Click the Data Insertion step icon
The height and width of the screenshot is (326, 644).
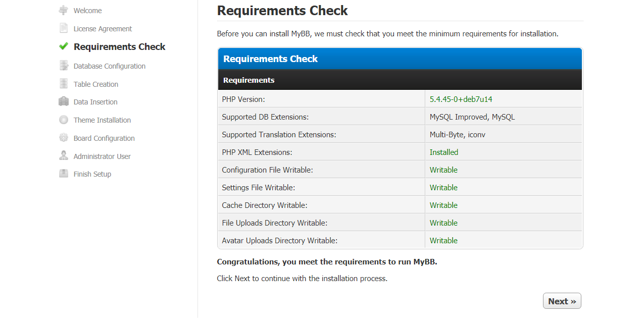point(64,101)
